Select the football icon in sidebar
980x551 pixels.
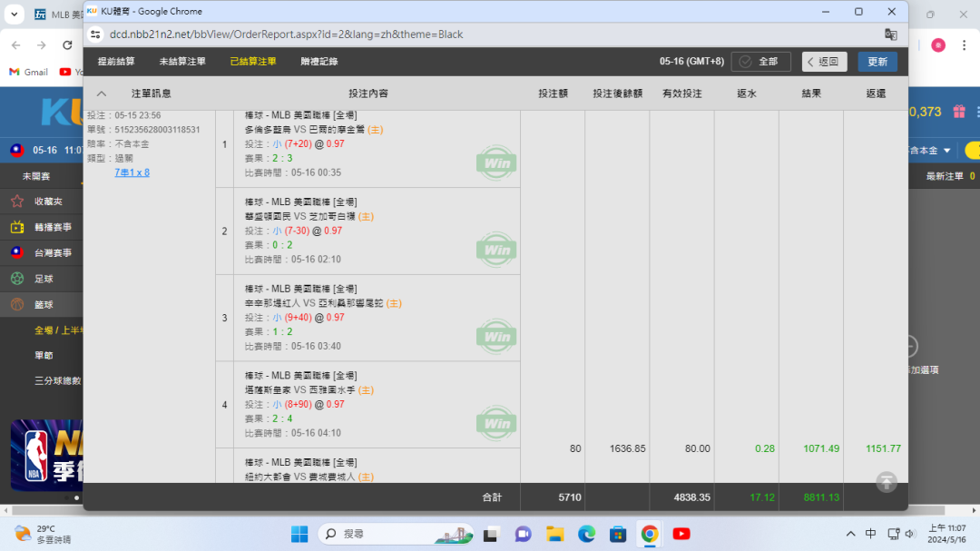coord(16,279)
